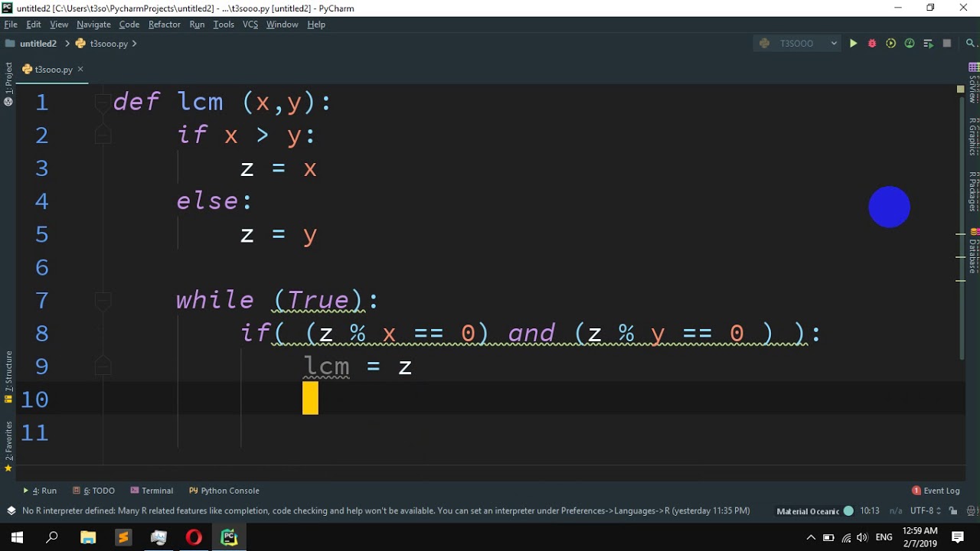Image resolution: width=980 pixels, height=551 pixels.
Task: Click the line number 6 gutter
Action: [x=42, y=267]
